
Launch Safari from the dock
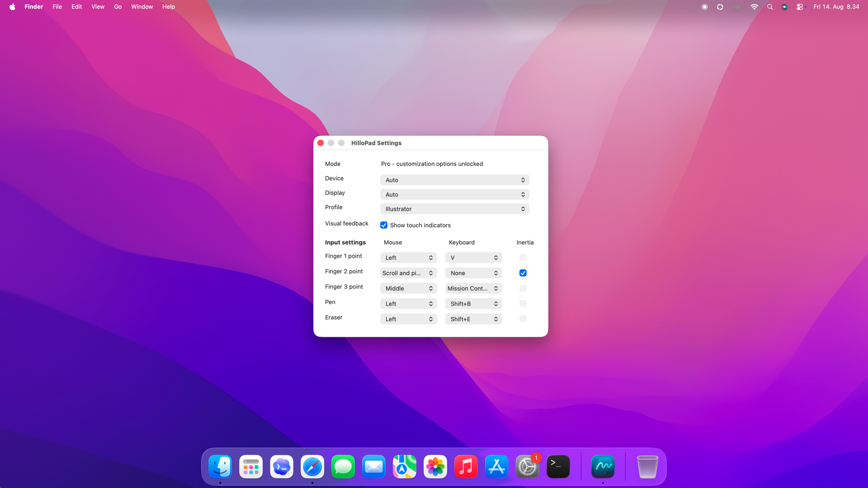pos(312,467)
